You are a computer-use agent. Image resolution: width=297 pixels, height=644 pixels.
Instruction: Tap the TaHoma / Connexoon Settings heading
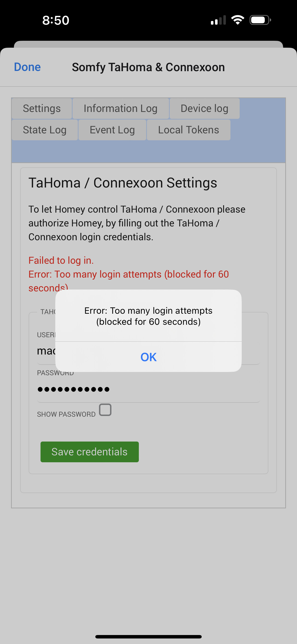(123, 183)
